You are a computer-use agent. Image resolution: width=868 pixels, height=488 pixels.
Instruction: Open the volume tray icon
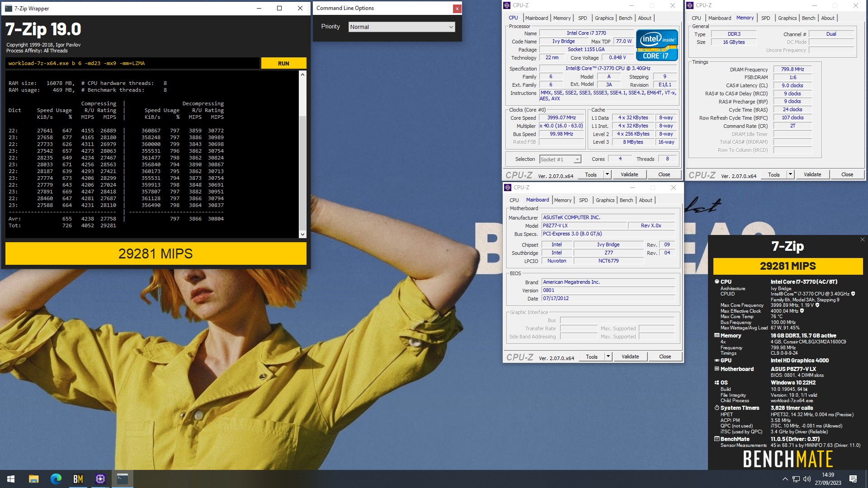[807, 479]
